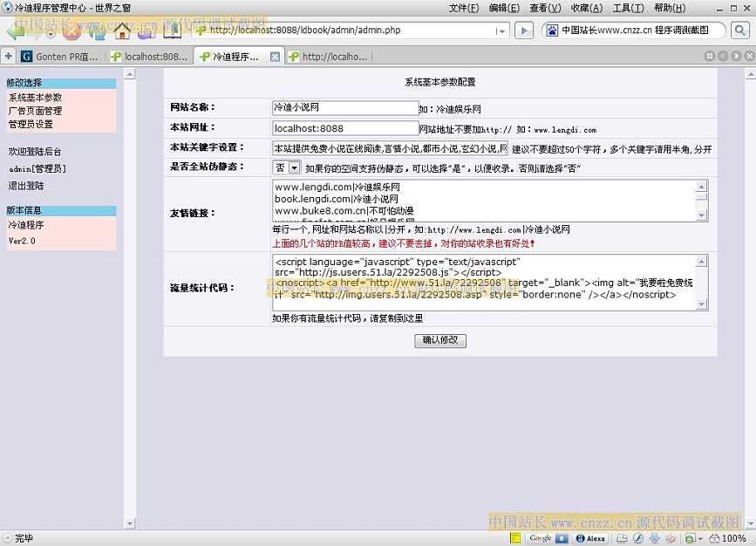Click the Alexa info icon in status bar

click(x=581, y=538)
